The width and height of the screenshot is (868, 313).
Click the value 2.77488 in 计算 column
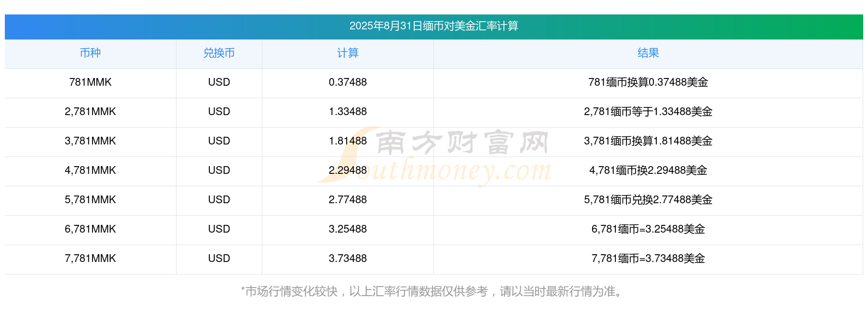pos(348,200)
